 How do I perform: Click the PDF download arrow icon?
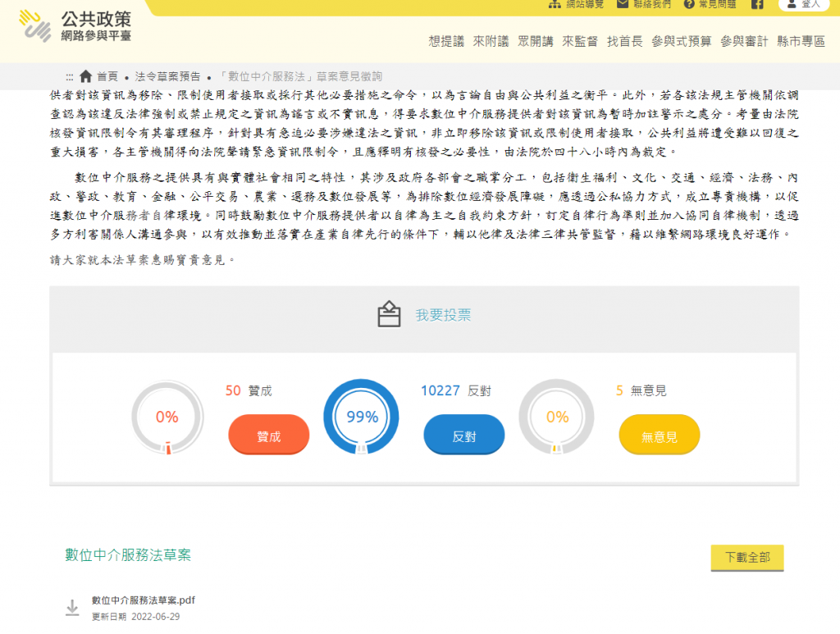(x=72, y=608)
